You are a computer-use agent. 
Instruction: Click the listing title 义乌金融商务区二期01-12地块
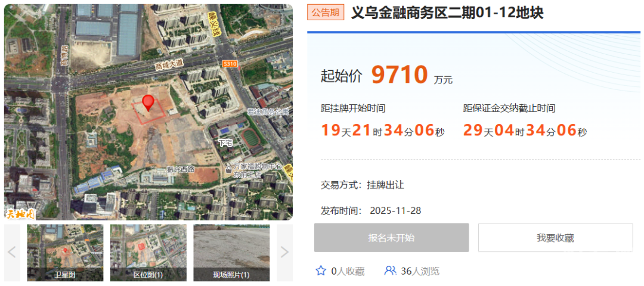(447, 13)
